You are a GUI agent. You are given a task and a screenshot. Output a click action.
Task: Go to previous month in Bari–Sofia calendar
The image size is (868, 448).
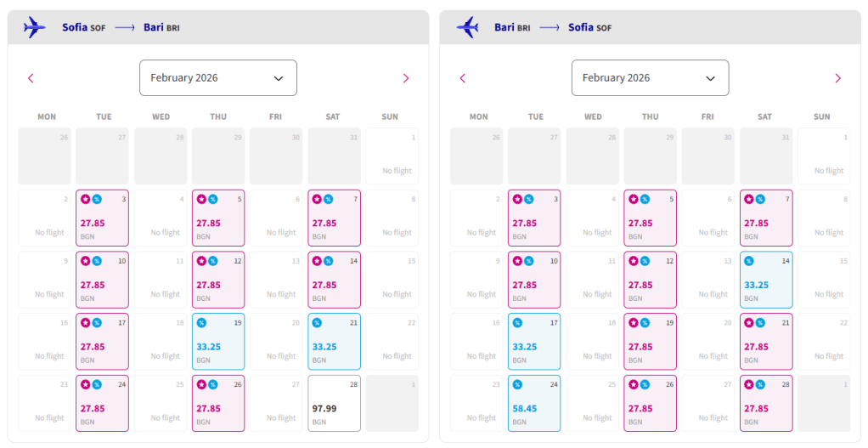click(x=463, y=78)
